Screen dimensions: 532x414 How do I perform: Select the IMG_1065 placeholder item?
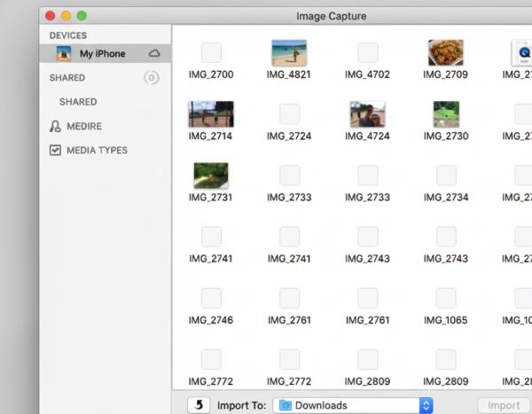click(x=446, y=298)
